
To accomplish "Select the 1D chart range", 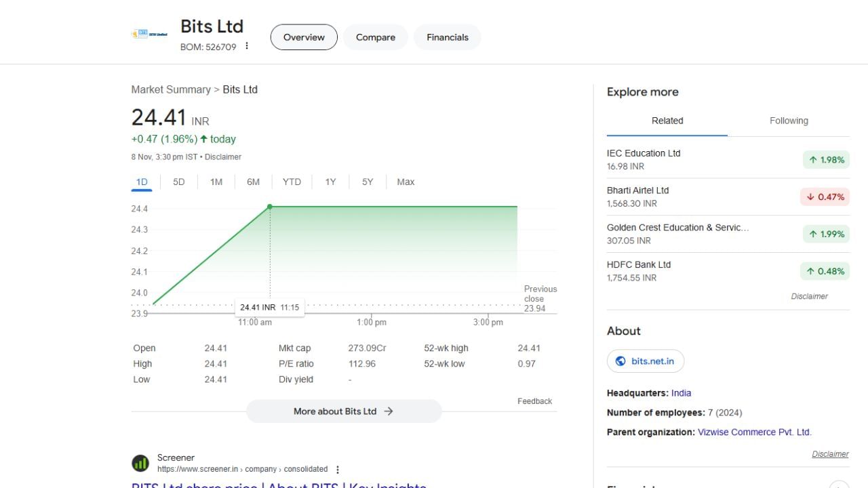I will [x=142, y=182].
